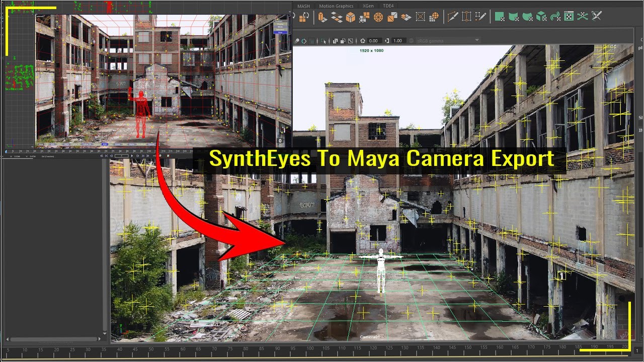Image resolution: width=644 pixels, height=362 pixels.
Task: Activate the Multi-Cut knife tool icon
Action: 453,17
